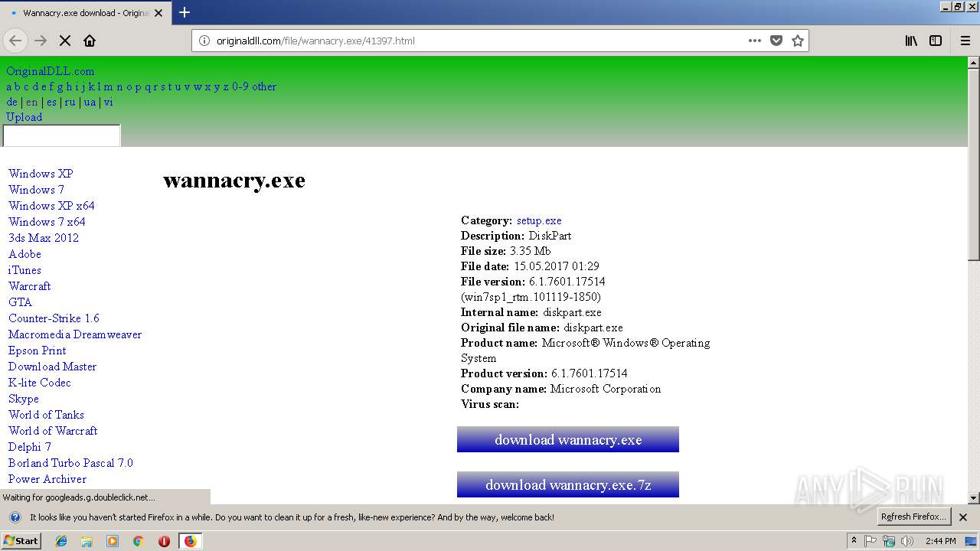Open the Opera taskbar icon
The height and width of the screenshot is (551, 980).
point(164,541)
